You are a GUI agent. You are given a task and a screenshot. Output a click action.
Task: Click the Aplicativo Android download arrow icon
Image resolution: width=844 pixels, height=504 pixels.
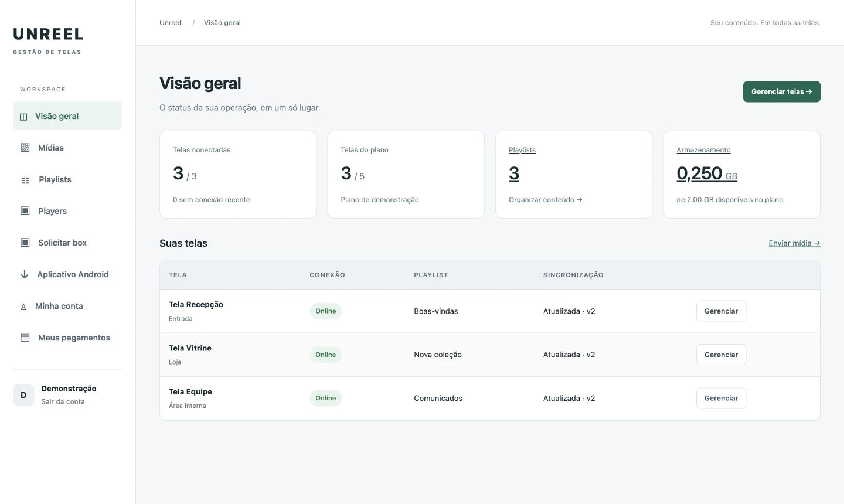(25, 274)
